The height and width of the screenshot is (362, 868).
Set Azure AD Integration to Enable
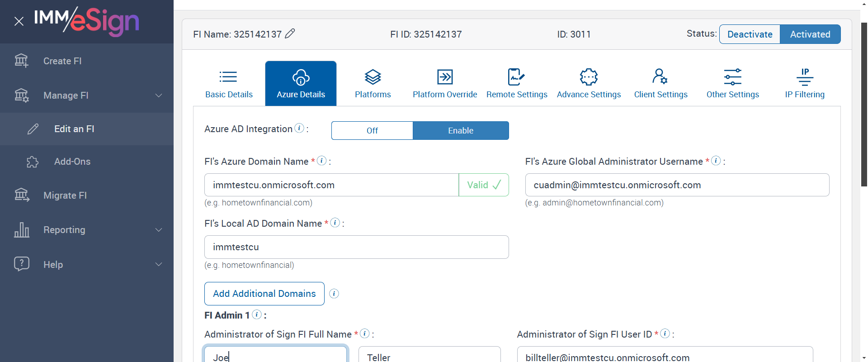click(x=461, y=130)
